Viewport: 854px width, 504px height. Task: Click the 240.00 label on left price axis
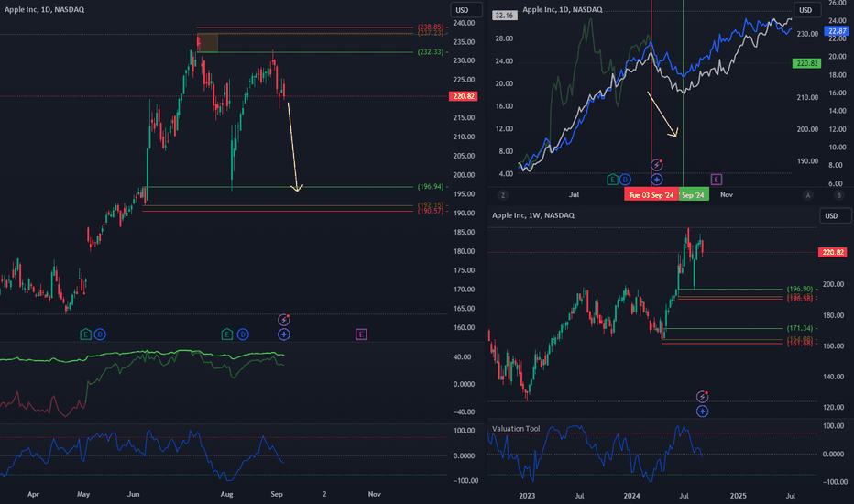click(x=464, y=23)
